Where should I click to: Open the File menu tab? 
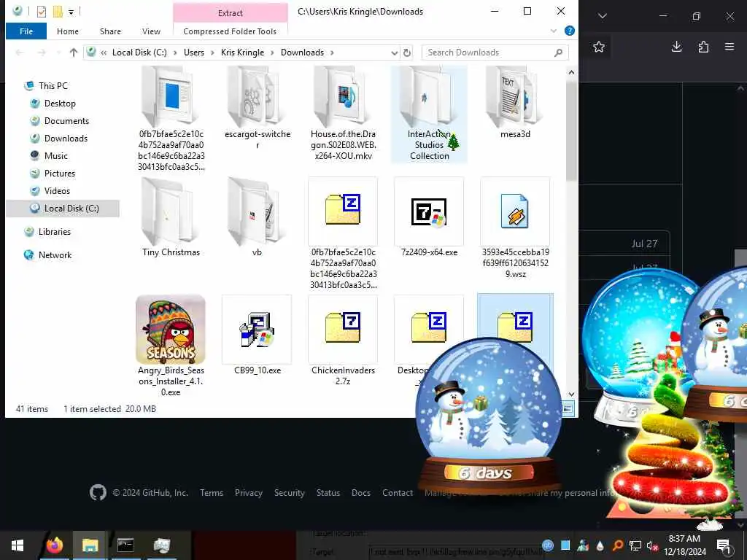coord(26,31)
